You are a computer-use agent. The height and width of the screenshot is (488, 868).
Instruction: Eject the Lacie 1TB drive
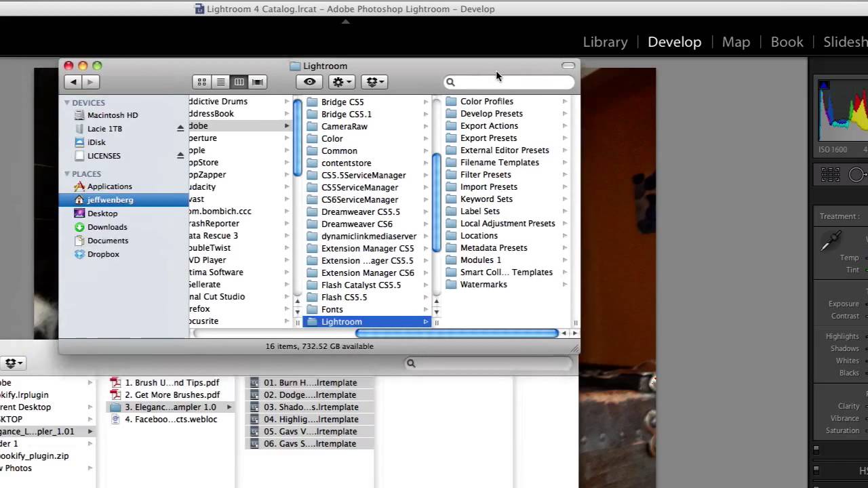[180, 128]
